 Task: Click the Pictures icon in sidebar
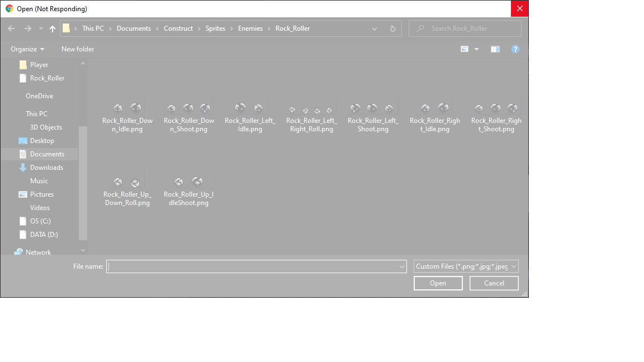point(23,194)
